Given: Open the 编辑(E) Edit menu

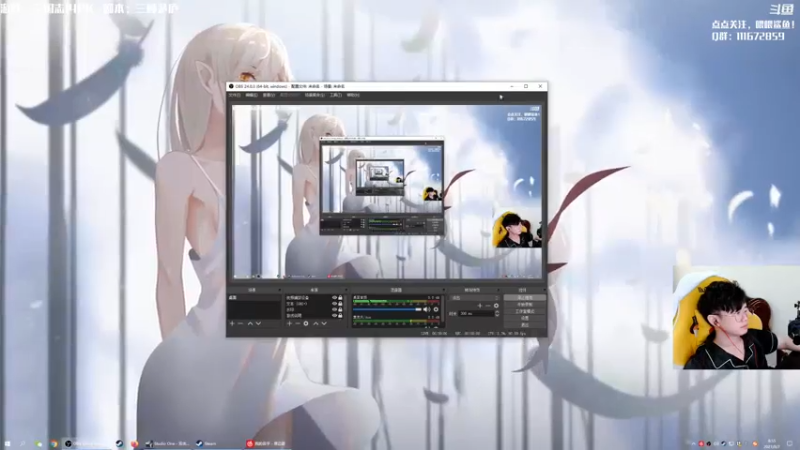Looking at the screenshot, I should click(251, 95).
